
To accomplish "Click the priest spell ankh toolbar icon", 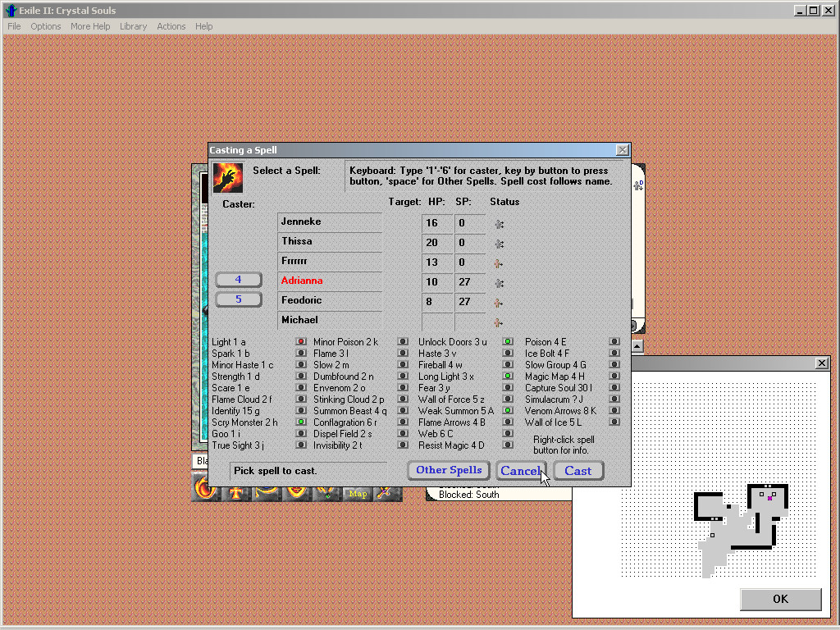I will [235, 493].
